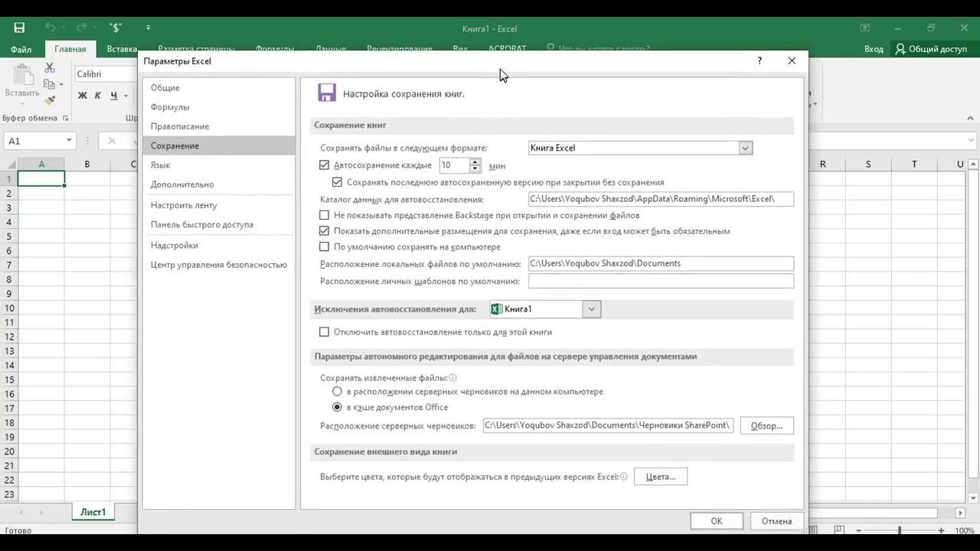Increase autosave minutes with the up spinner

[475, 161]
